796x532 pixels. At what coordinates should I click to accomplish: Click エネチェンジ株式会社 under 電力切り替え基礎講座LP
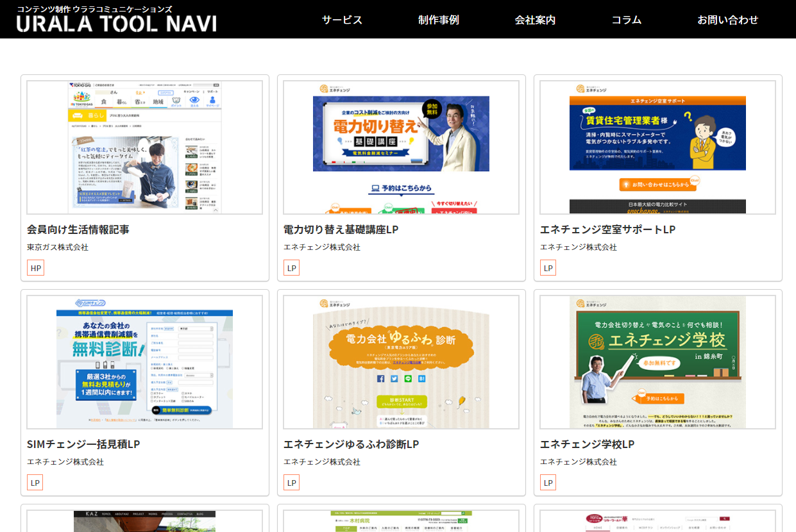tap(322, 247)
